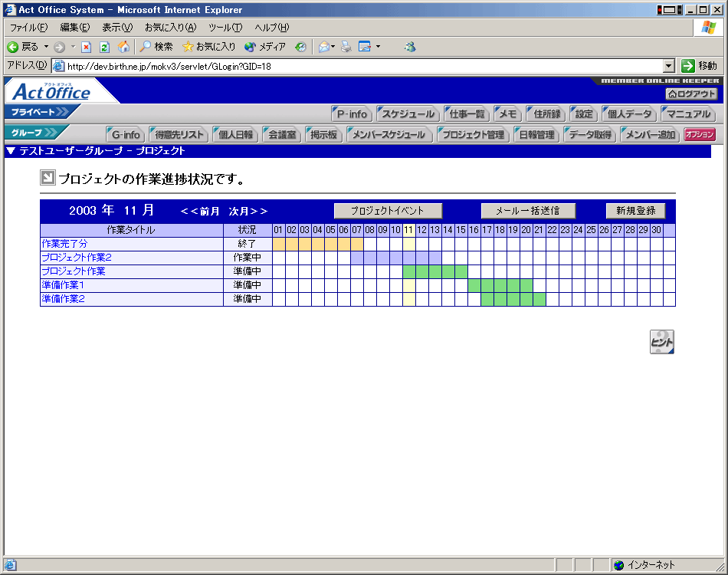Screen dimensions: 728x575
Task: Click the ログアウト logout button
Action: 691,94
